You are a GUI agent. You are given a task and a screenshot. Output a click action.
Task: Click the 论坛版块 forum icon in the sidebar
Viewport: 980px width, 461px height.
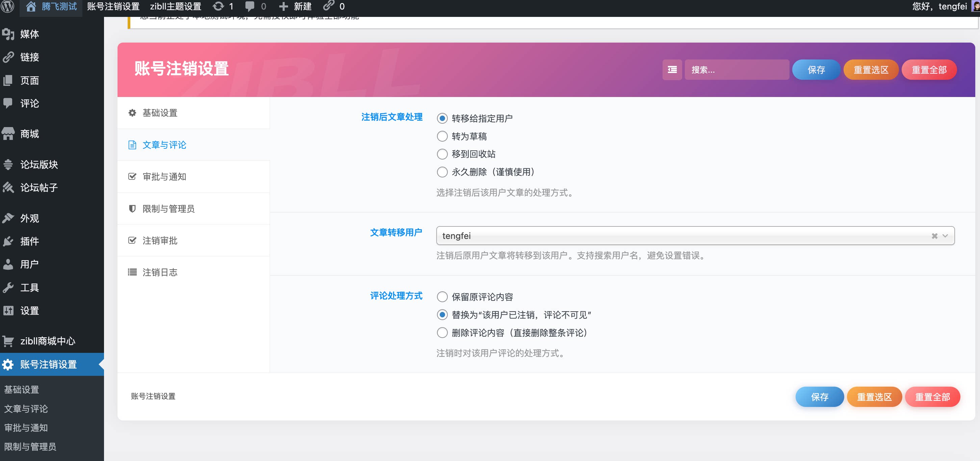[x=8, y=165]
